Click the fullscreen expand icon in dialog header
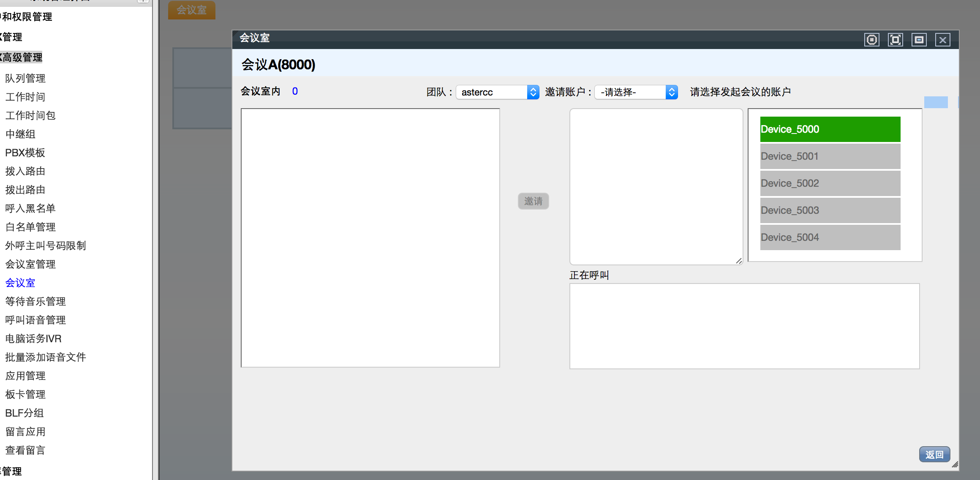This screenshot has height=480, width=980. click(x=895, y=40)
